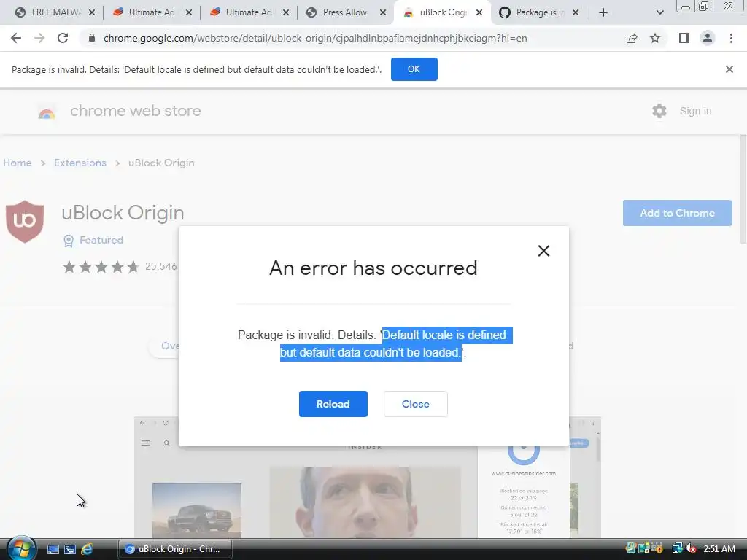Open the Chrome three-dot menu
Image resolution: width=747 pixels, height=560 pixels.
pyautogui.click(x=731, y=38)
